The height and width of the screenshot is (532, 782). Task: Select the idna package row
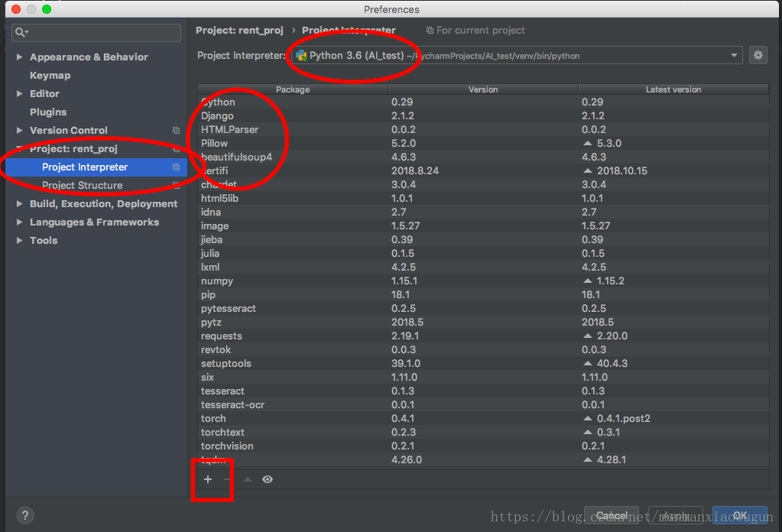(483, 212)
